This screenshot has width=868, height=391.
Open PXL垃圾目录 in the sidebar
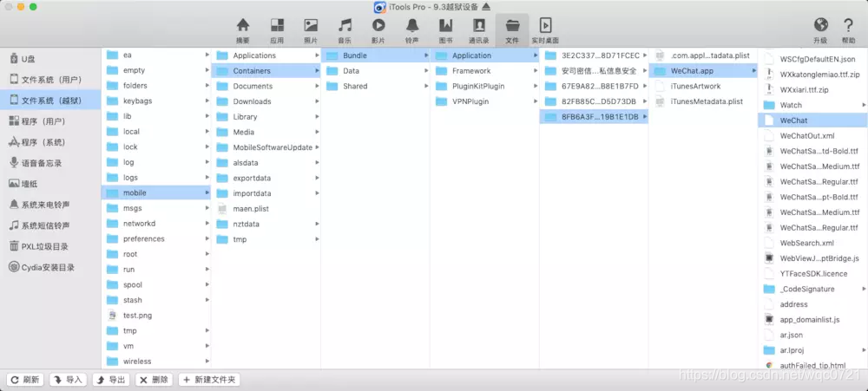coord(51,247)
